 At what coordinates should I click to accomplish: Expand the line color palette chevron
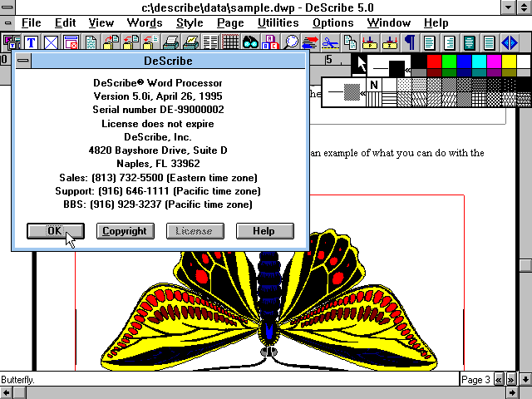point(408,71)
